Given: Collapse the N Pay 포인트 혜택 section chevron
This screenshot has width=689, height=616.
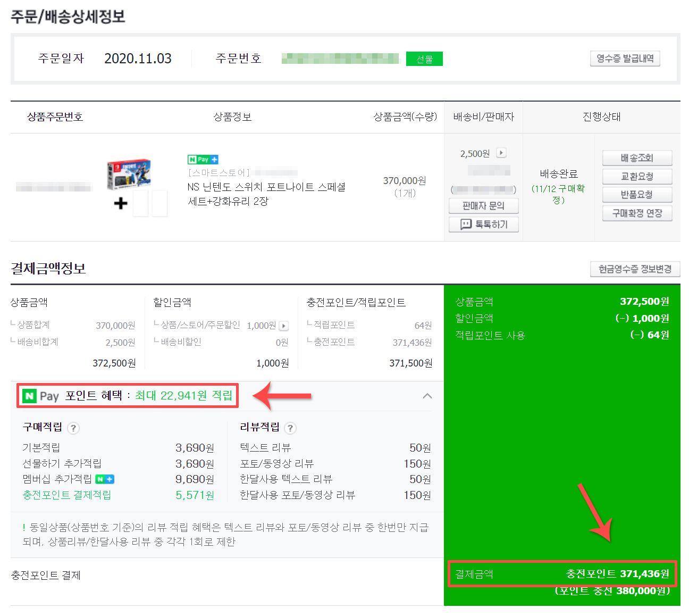Looking at the screenshot, I should [x=427, y=396].
